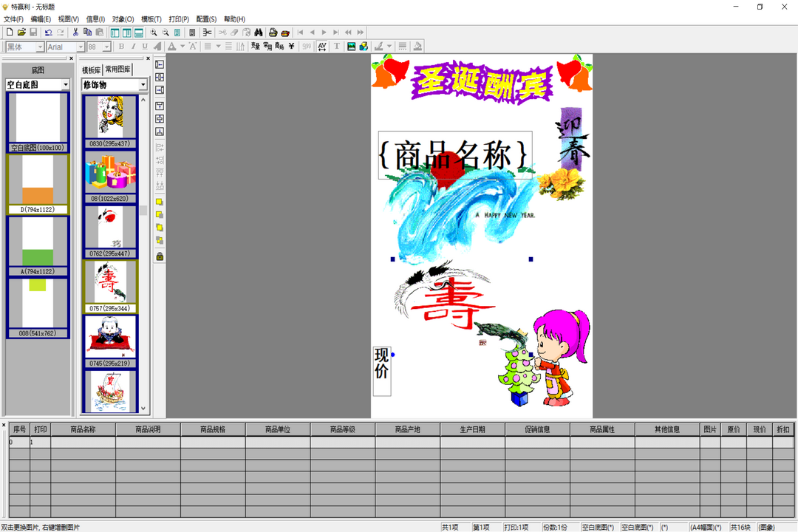
Task: Open the 模板(T) menu
Action: 151,19
